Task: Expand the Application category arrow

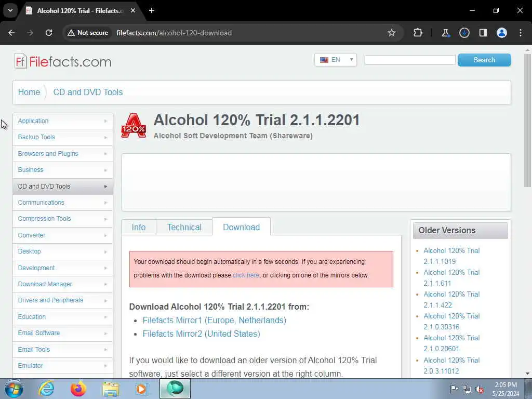Action: [105, 121]
